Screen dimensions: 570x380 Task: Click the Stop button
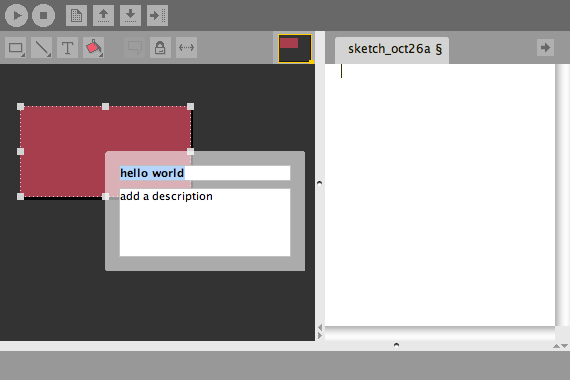point(44,15)
